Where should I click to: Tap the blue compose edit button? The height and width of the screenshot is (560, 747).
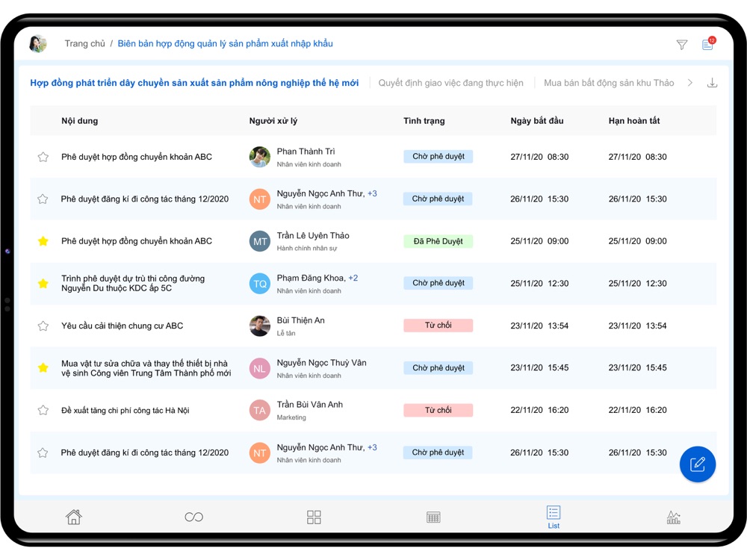(x=698, y=464)
